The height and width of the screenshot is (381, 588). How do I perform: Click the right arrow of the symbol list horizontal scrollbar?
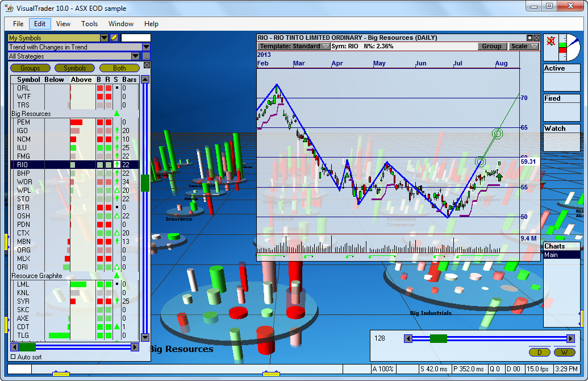coord(135,347)
